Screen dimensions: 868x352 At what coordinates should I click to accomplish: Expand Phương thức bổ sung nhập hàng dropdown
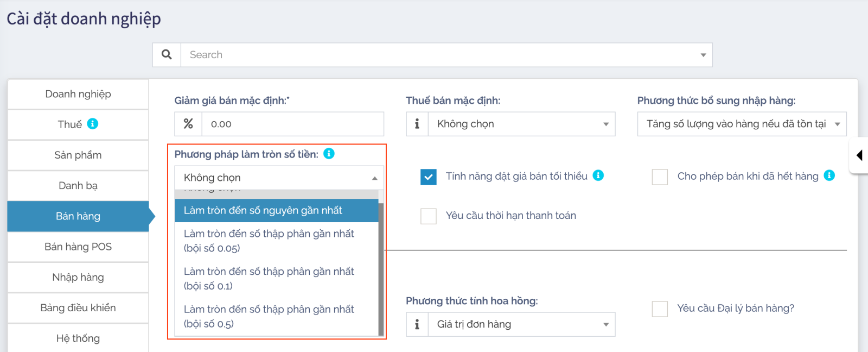[x=742, y=124]
